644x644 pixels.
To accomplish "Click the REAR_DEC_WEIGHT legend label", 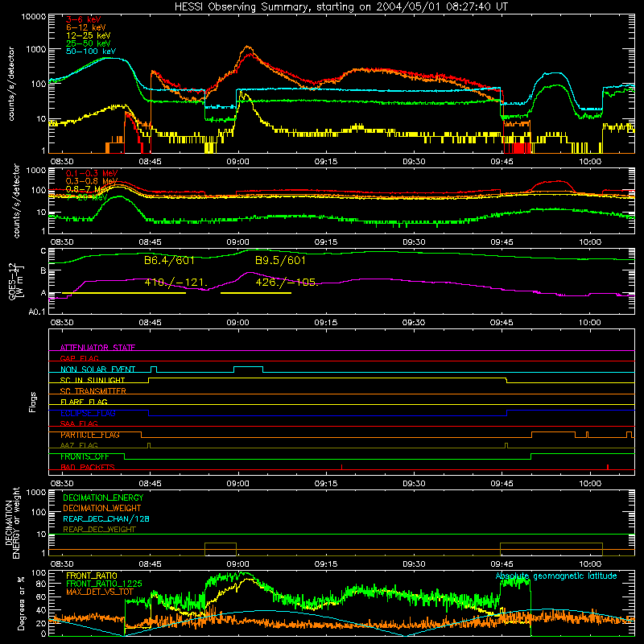I will click(99, 530).
